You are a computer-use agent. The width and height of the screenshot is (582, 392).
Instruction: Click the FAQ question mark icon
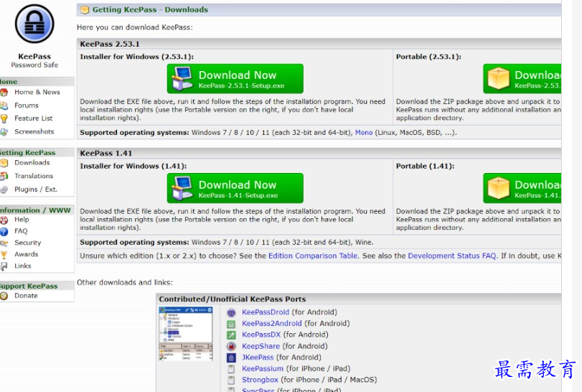4,232
